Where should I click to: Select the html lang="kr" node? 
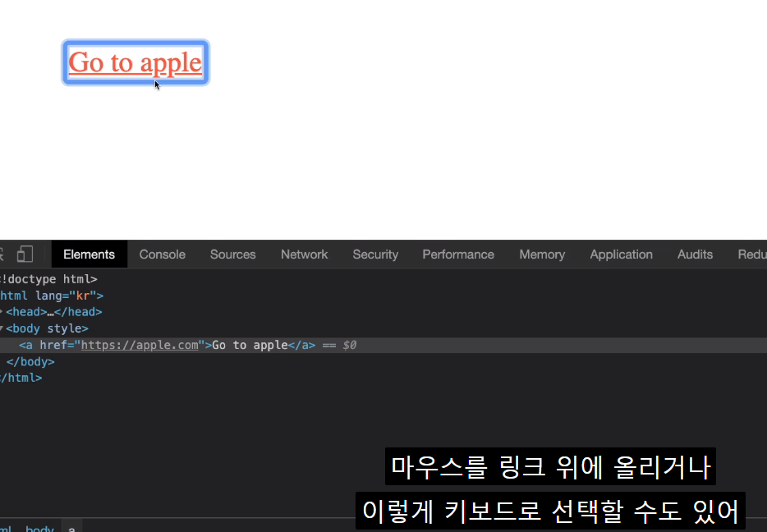click(x=52, y=296)
